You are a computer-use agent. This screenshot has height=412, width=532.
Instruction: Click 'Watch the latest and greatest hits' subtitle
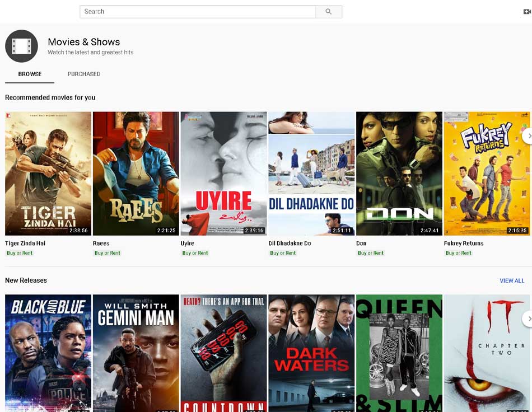pos(91,52)
